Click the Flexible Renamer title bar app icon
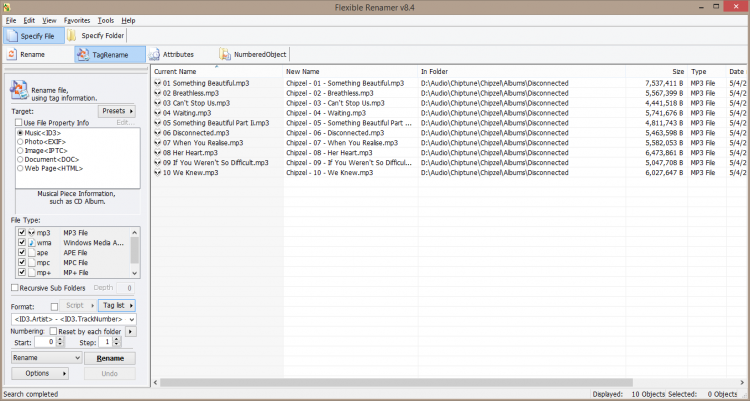This screenshot has width=750, height=401. [7, 7]
